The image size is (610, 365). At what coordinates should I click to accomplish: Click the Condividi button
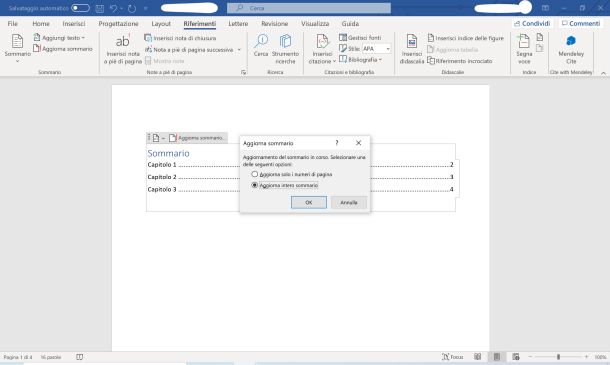532,24
